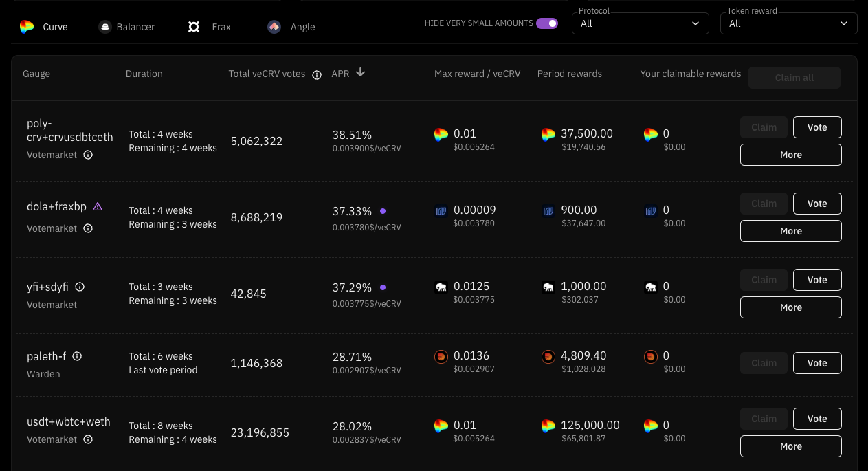Screen dimensions: 868x471
Task: Click the 5,062,322 votes value
Action: (x=256, y=141)
